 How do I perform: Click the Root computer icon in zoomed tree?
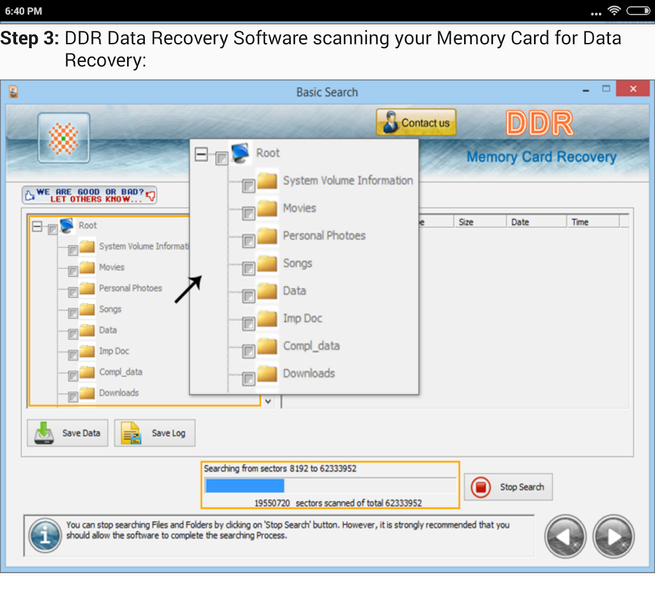[241, 153]
